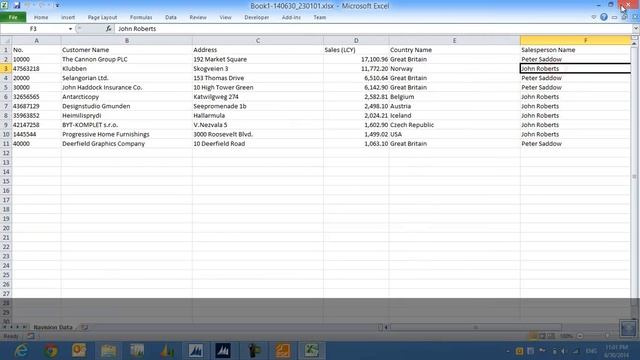640x360 pixels.
Task: Select the Navision Data sheet tab
Action: [x=53, y=327]
